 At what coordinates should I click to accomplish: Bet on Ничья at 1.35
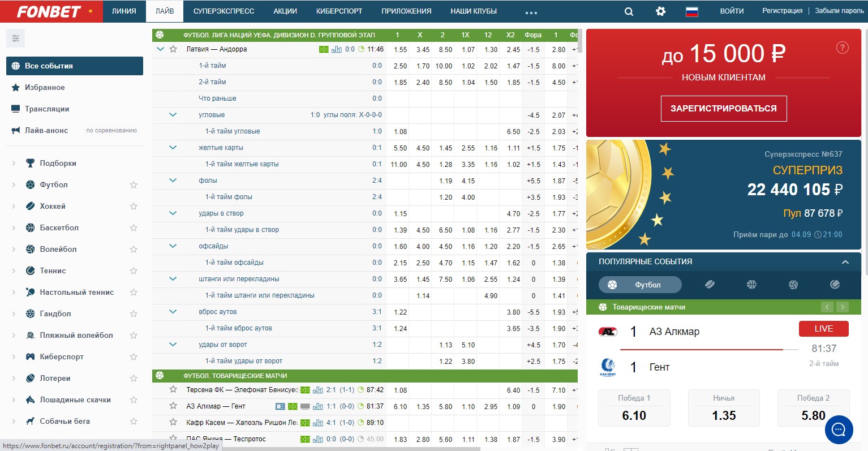tap(724, 408)
